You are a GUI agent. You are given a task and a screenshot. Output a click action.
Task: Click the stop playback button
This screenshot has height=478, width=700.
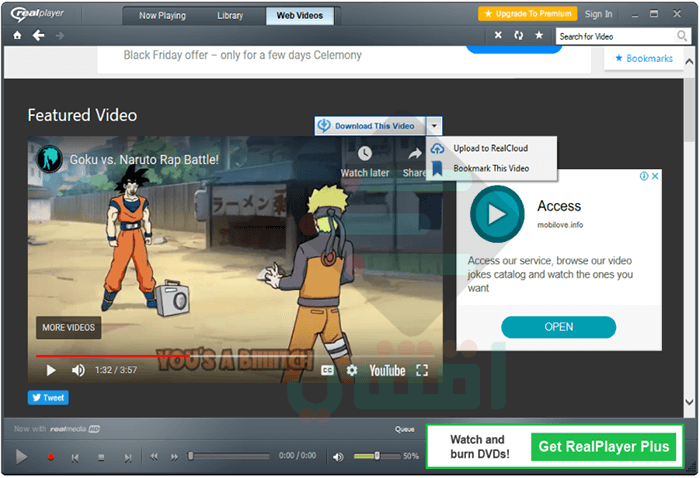click(x=101, y=457)
